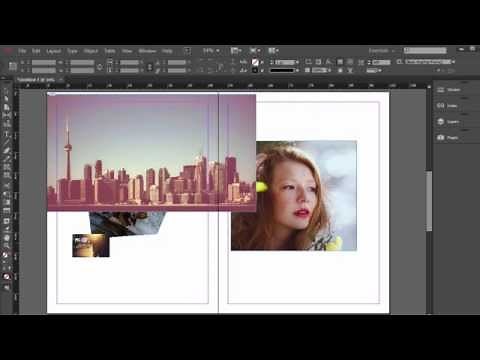
Task: Click the height input field
Action: [82, 70]
